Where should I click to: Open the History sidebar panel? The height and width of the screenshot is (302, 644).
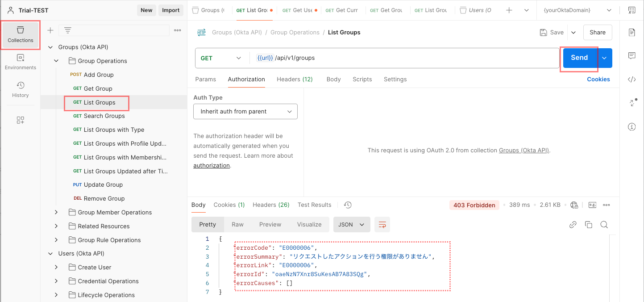click(21, 89)
